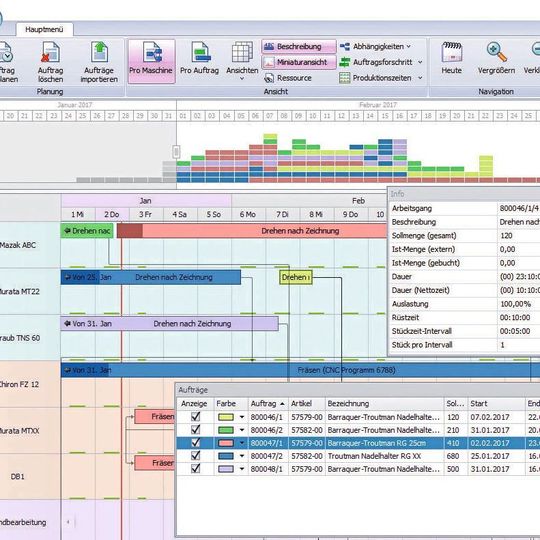Click the overview range handle slider
This screenshot has height=540, width=540.
click(x=176, y=152)
